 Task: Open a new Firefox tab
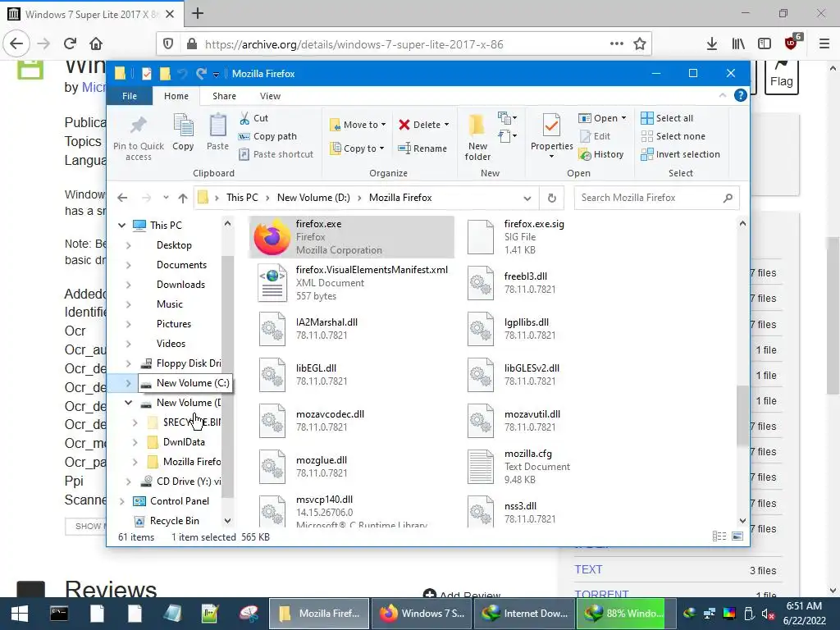[198, 13]
